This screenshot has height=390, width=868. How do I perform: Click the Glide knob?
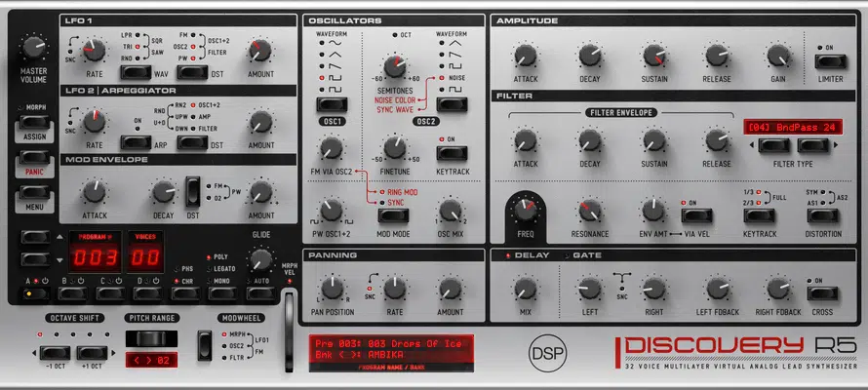click(260, 259)
